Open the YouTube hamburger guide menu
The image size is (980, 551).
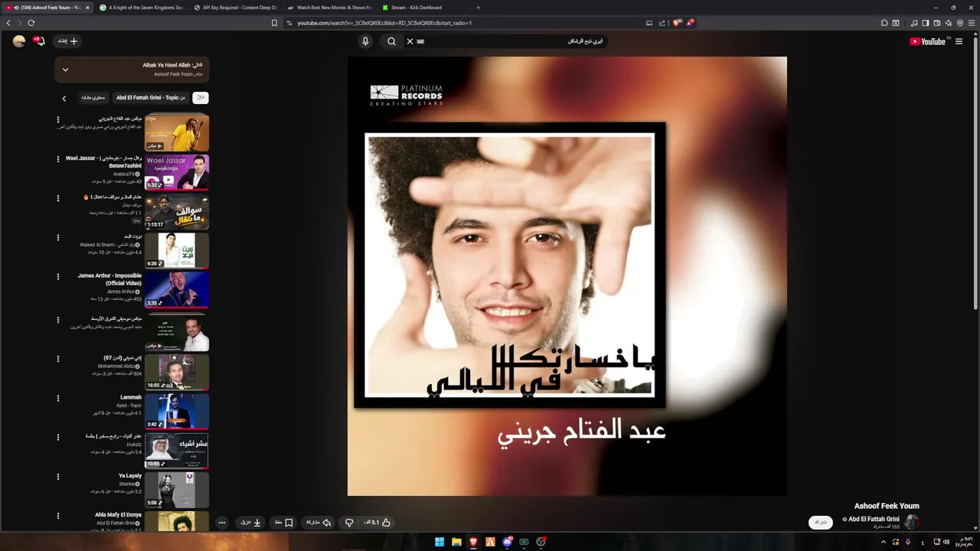tap(959, 41)
